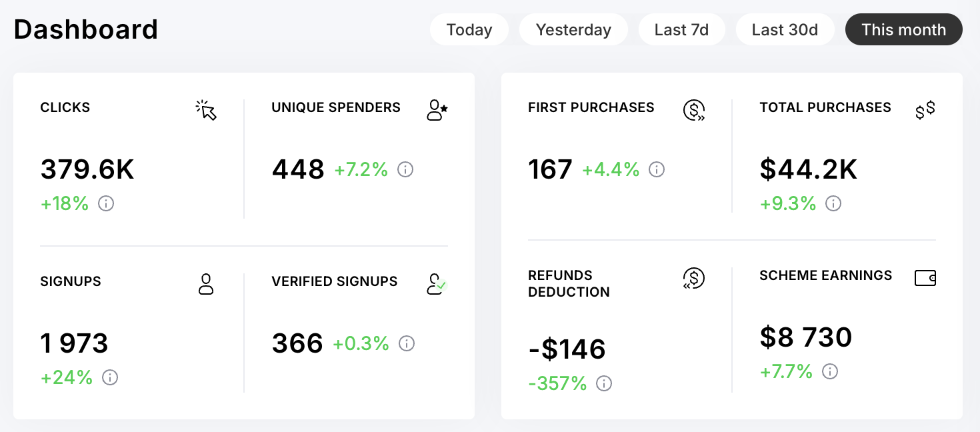Screen dimensions: 980x432
Task: Click info icon next to -357% refunds
Action: [604, 383]
